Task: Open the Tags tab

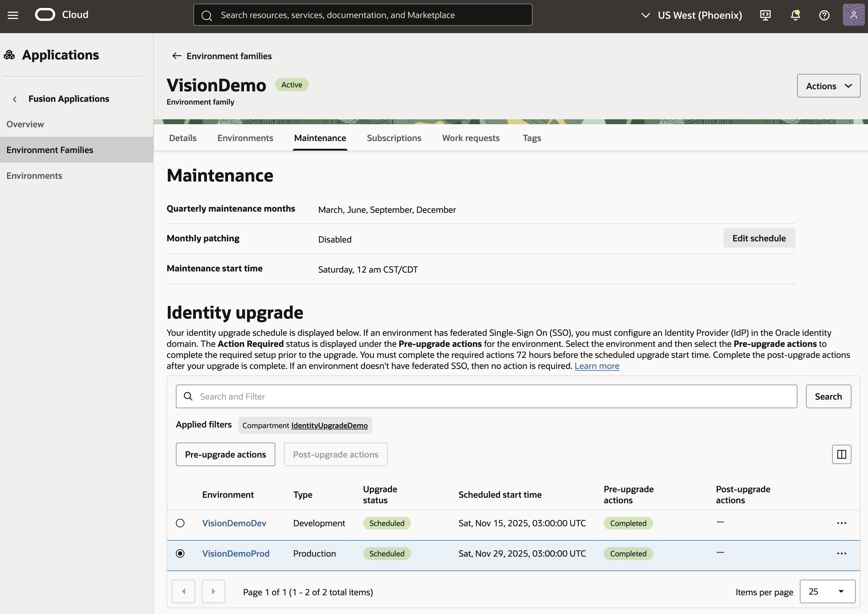Action: tap(532, 138)
